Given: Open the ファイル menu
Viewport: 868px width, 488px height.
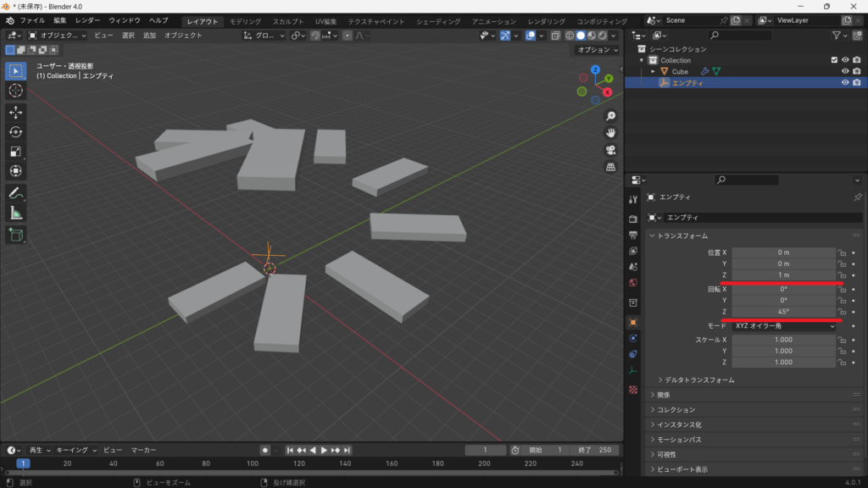Looking at the screenshot, I should [x=32, y=20].
